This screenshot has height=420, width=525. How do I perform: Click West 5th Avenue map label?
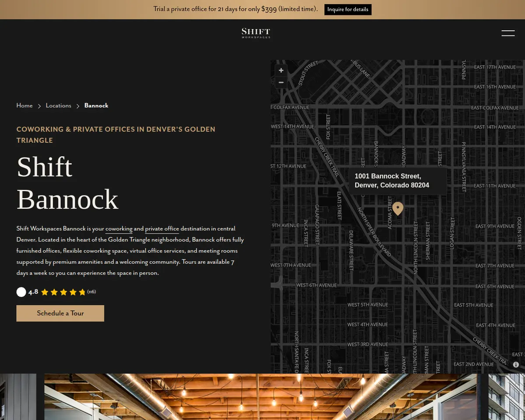pyautogui.click(x=367, y=305)
